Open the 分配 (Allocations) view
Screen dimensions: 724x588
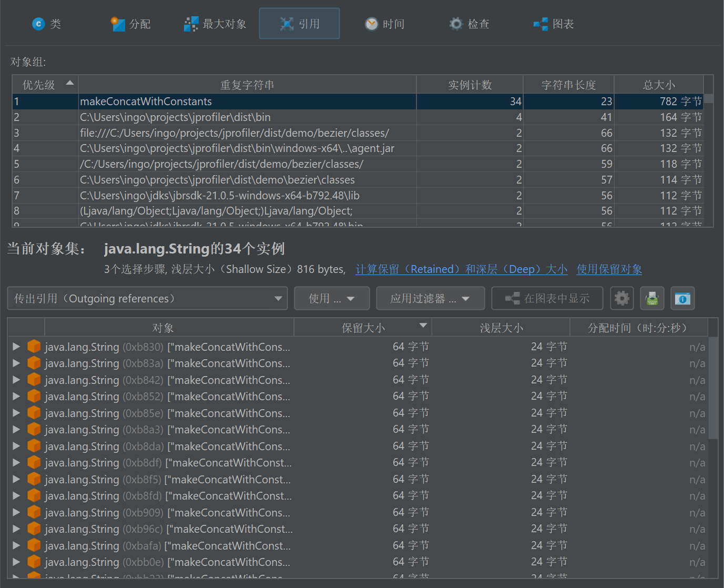[x=131, y=24]
